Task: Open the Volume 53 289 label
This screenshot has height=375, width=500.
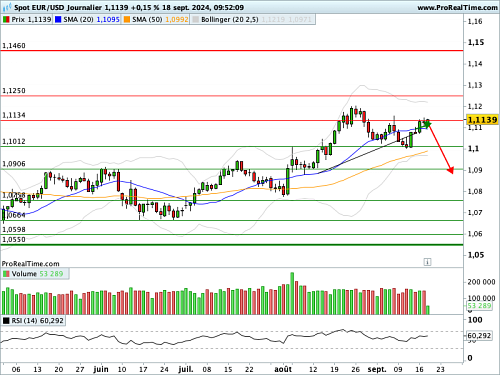Action: click(37, 274)
